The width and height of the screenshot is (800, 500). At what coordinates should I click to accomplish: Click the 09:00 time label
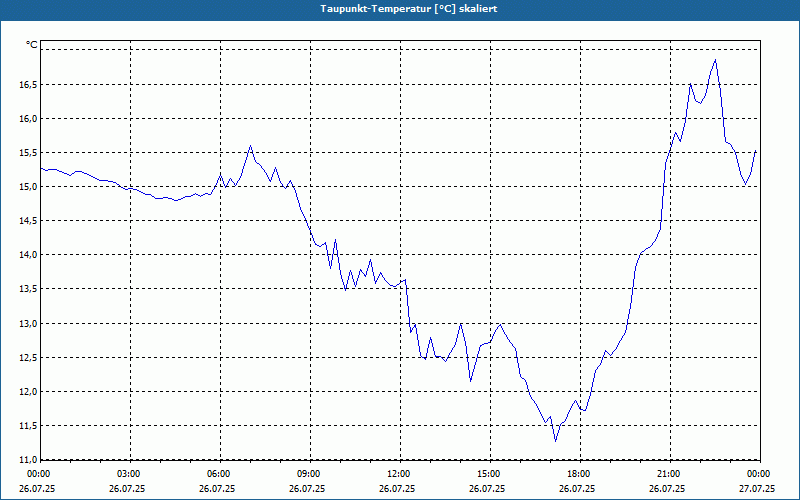(310, 474)
